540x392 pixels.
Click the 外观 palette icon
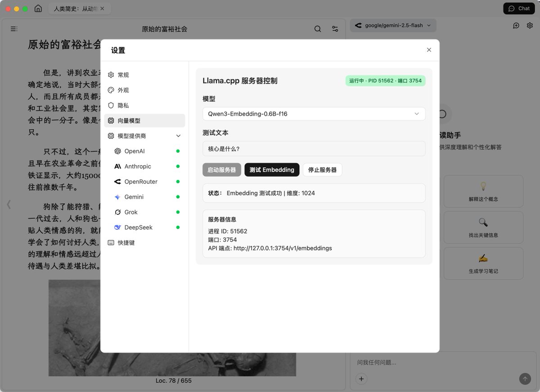pyautogui.click(x=111, y=90)
